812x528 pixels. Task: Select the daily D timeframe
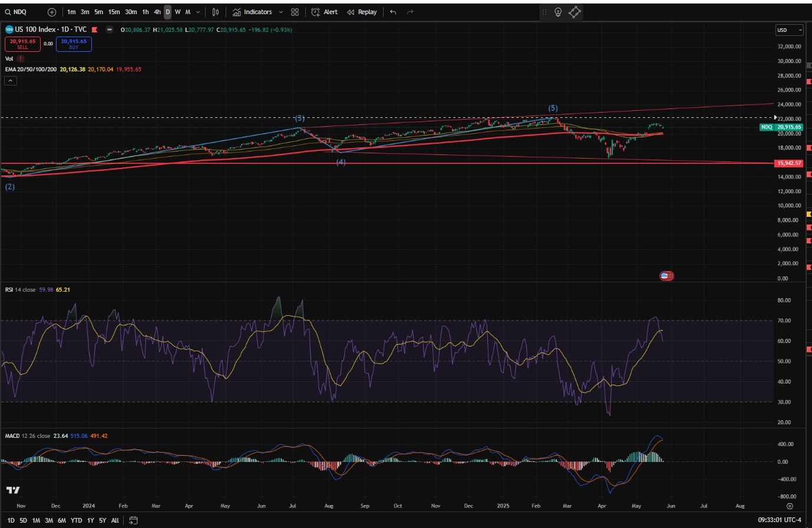coord(168,12)
